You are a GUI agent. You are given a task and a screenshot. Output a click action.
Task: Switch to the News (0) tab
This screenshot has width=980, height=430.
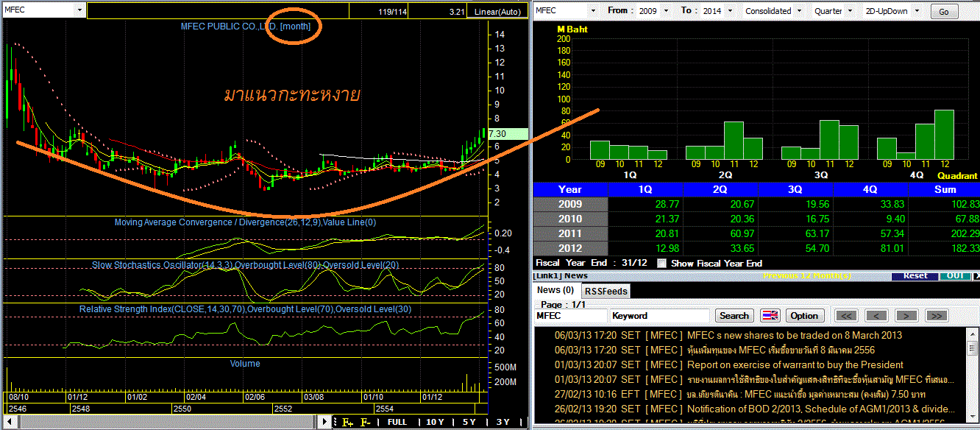tap(557, 291)
